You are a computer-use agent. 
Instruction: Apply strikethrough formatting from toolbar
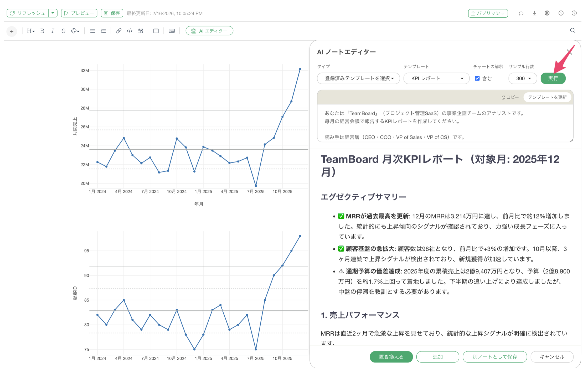[x=63, y=31]
